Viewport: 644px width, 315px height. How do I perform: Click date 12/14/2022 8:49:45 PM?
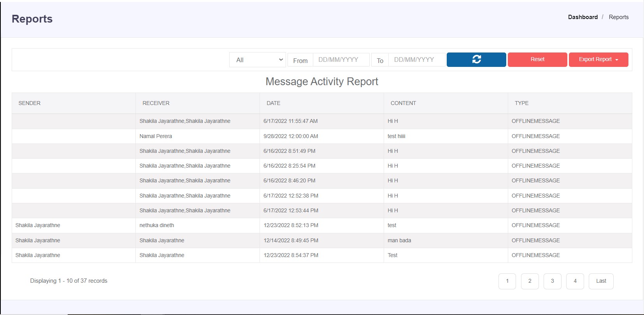[x=291, y=240]
